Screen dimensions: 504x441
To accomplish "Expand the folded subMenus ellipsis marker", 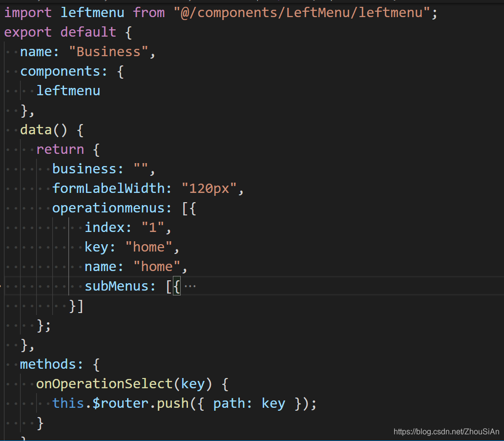I will 190,286.
